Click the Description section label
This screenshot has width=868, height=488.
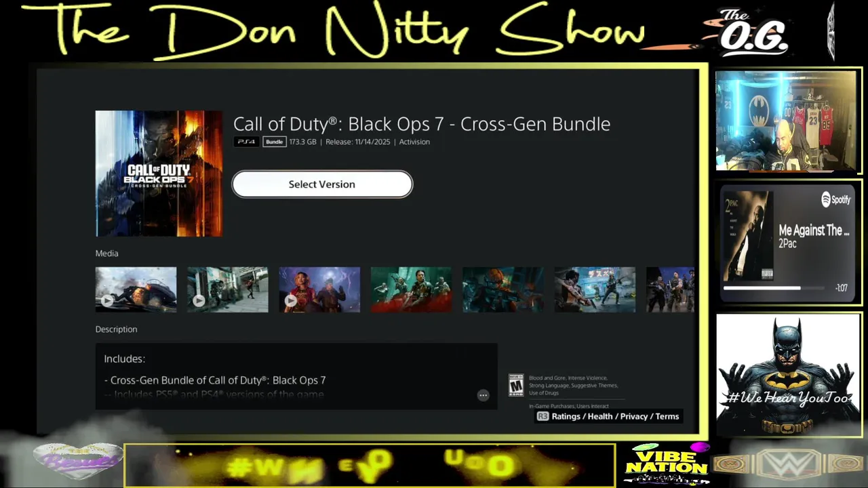[116, 329]
